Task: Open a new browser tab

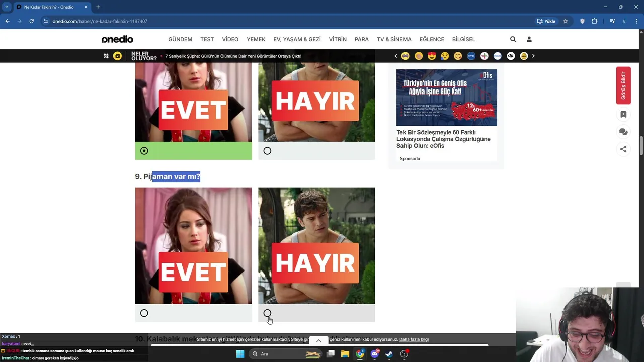Action: (98, 7)
